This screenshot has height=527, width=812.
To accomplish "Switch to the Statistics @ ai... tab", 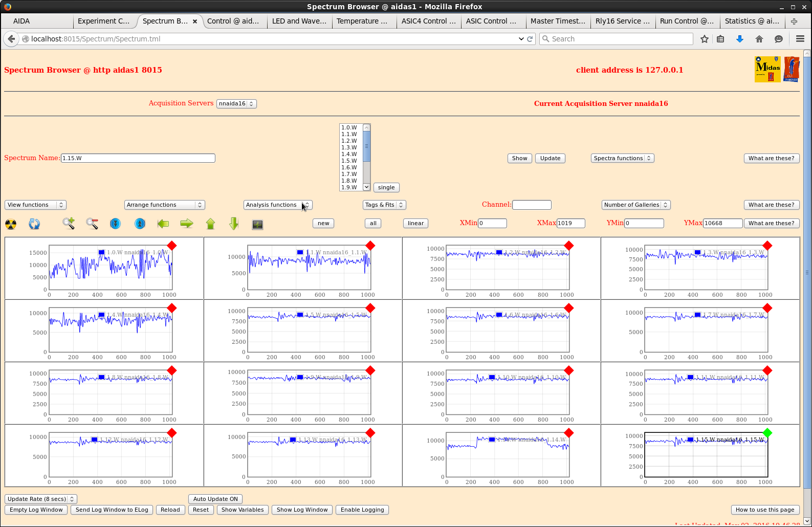I will [752, 21].
